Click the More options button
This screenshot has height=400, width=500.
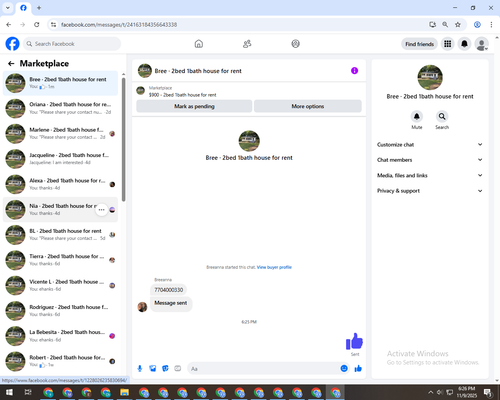[308, 106]
